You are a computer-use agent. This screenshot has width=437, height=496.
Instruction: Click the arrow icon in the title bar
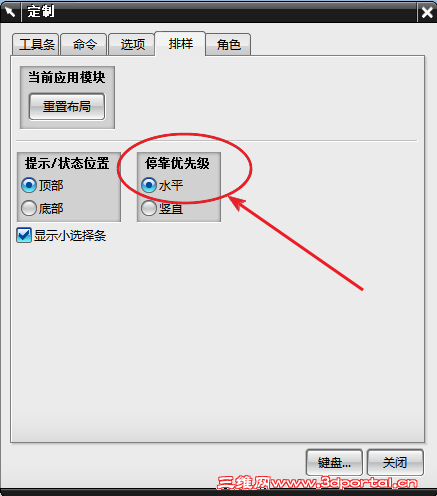(10, 12)
